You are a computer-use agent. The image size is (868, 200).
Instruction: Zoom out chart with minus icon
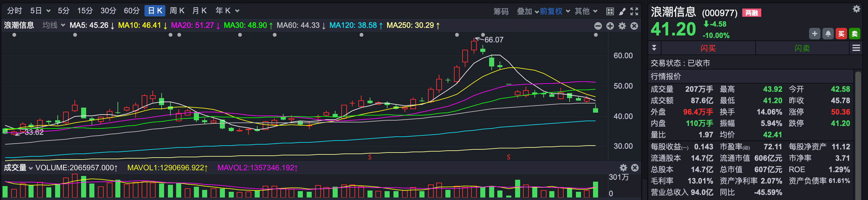(598, 26)
